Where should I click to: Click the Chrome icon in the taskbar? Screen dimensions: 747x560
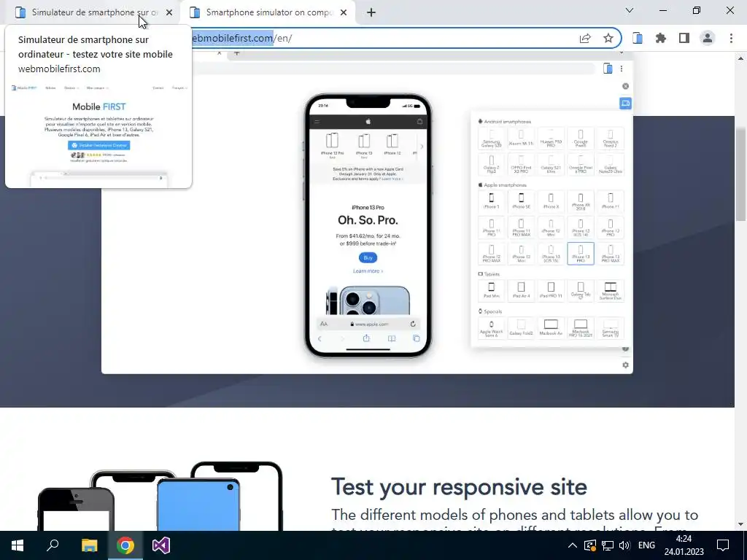(125, 545)
